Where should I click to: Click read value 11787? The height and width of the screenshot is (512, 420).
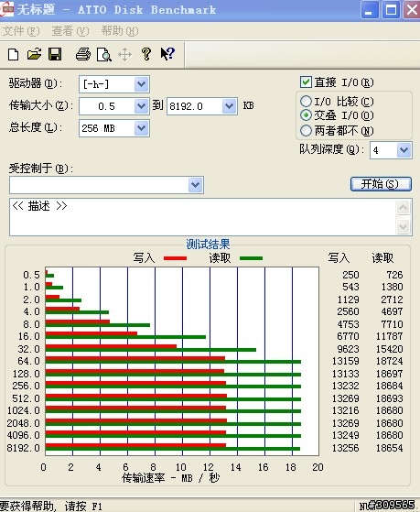(389, 336)
